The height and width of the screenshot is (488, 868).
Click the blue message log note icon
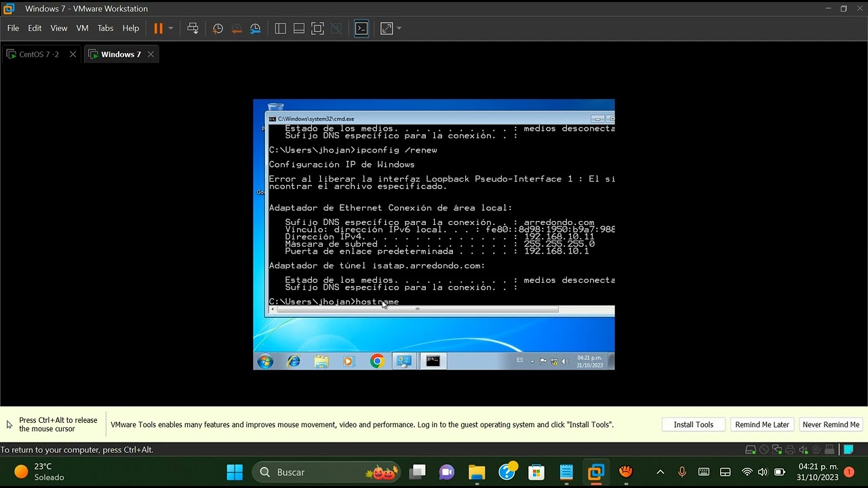(x=848, y=450)
